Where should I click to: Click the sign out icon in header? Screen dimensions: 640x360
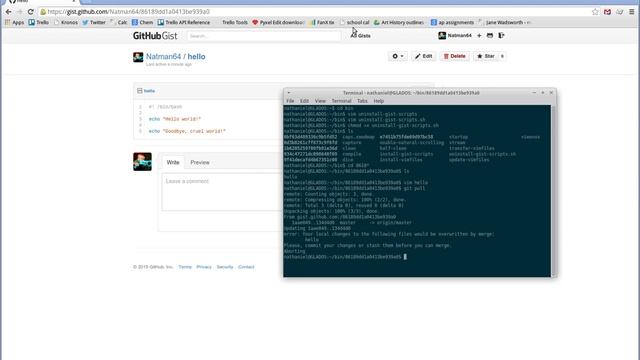pyautogui.click(x=501, y=36)
